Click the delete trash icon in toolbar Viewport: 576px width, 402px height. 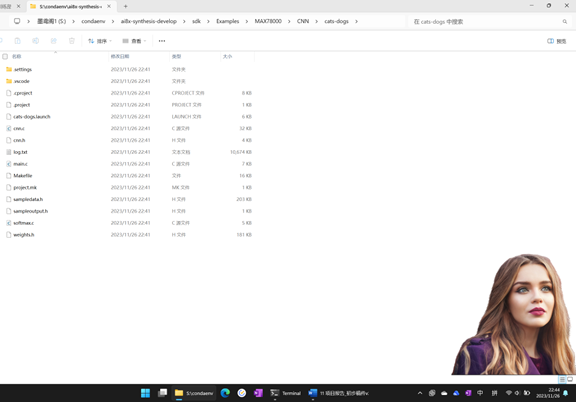(72, 41)
